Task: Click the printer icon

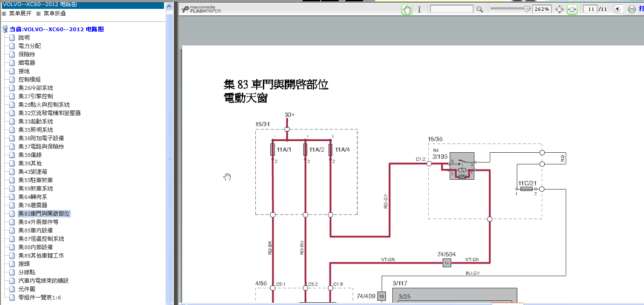Action: (x=632, y=9)
